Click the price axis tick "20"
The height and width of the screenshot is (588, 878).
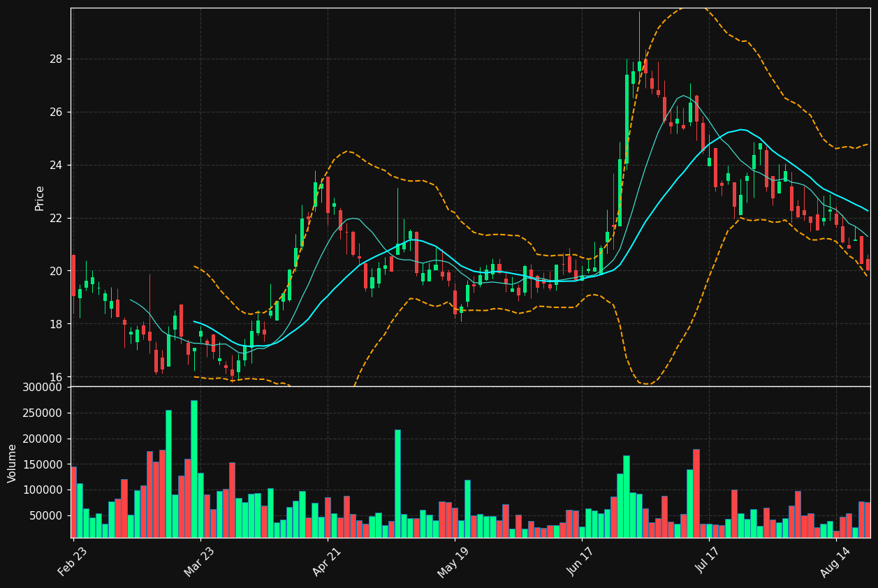56,271
